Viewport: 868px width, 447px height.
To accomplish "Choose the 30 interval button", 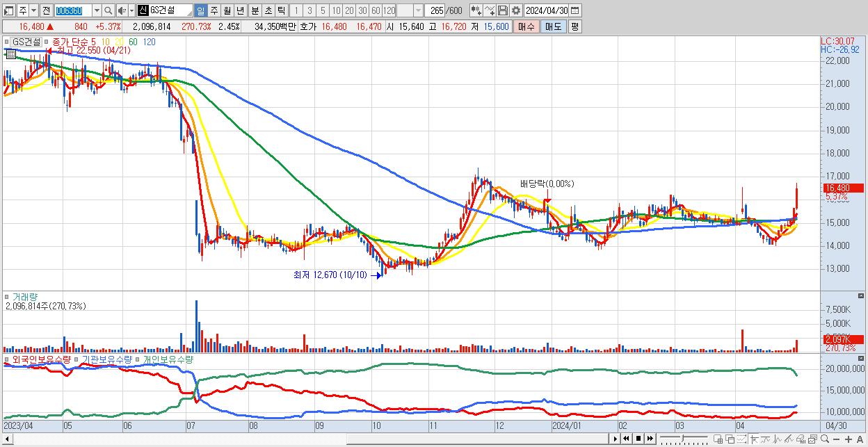I will [362, 10].
